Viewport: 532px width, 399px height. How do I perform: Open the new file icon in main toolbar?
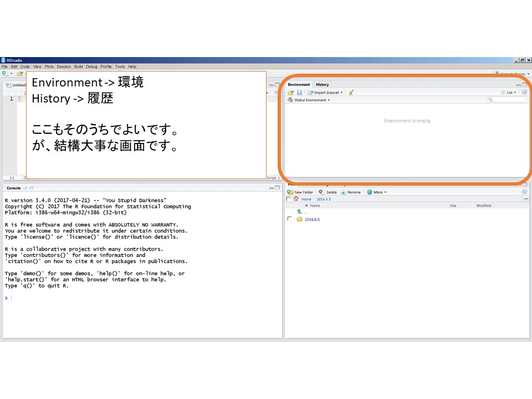pyautogui.click(x=5, y=73)
